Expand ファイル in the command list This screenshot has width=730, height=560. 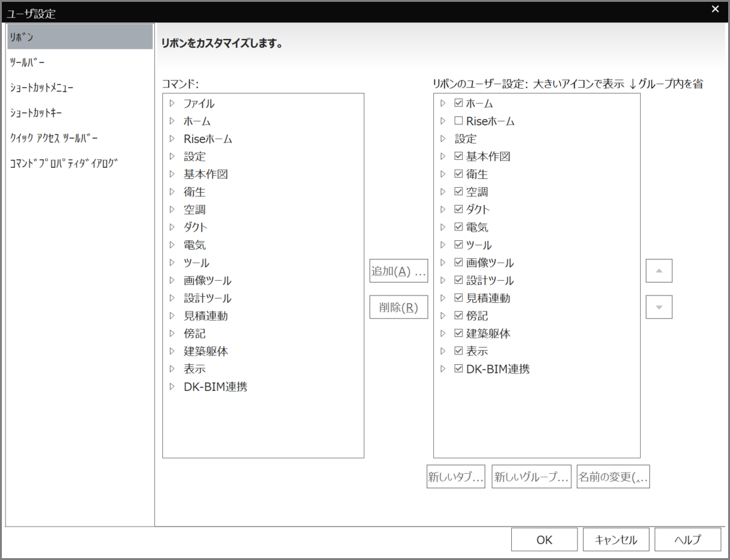172,103
